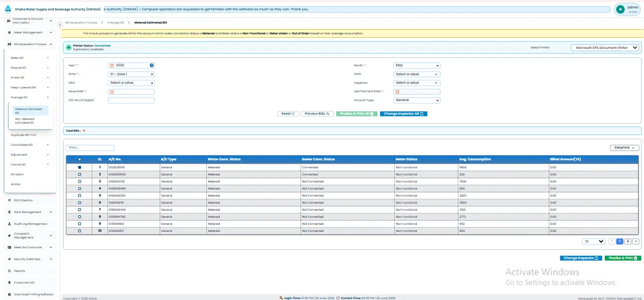Open the calendar icon in Year field
644x300 pixels.
[112, 65]
